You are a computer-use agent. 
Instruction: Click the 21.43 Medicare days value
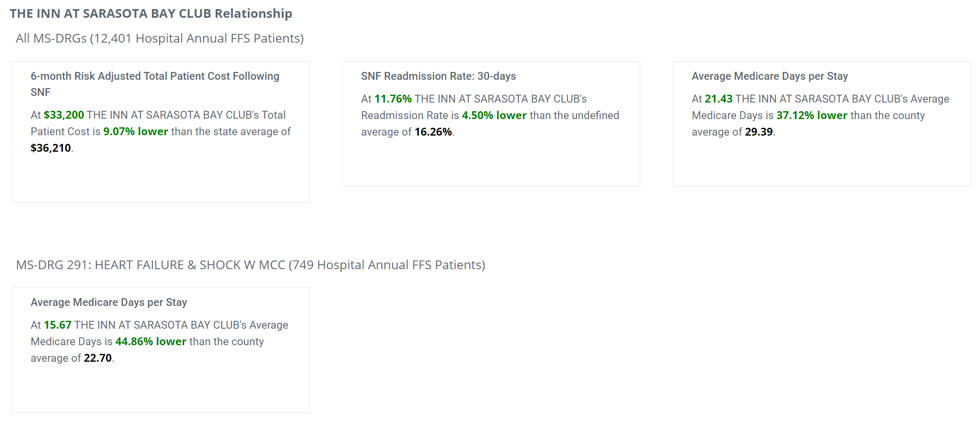[718, 99]
